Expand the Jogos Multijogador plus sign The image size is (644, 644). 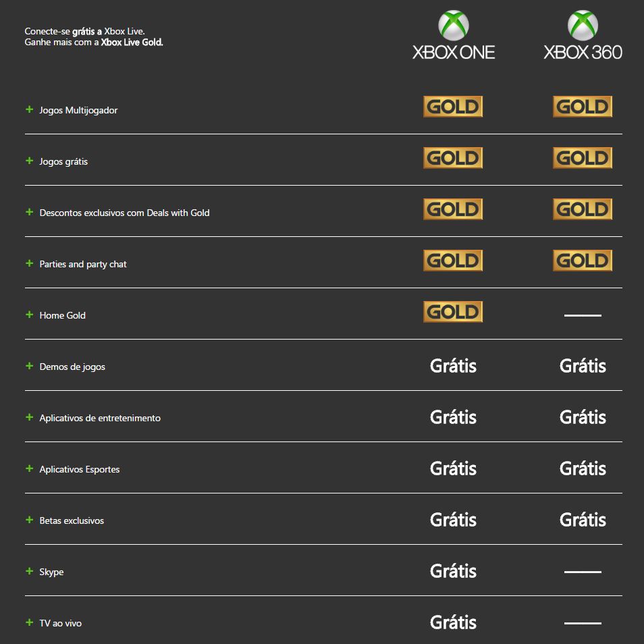click(29, 109)
